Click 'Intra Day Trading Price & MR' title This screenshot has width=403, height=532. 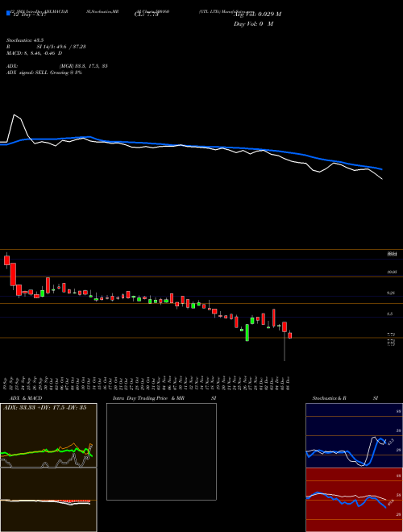[x=148, y=398]
